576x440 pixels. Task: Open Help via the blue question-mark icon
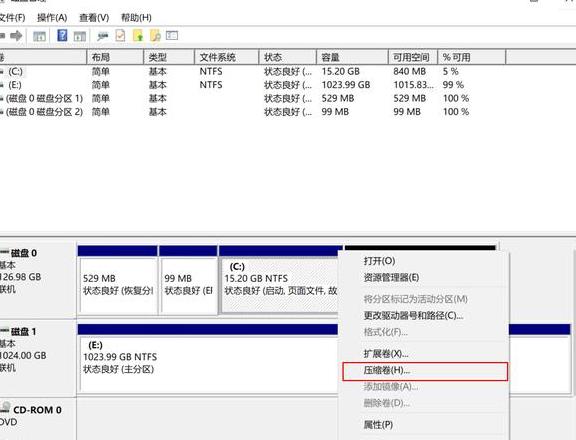(62, 35)
